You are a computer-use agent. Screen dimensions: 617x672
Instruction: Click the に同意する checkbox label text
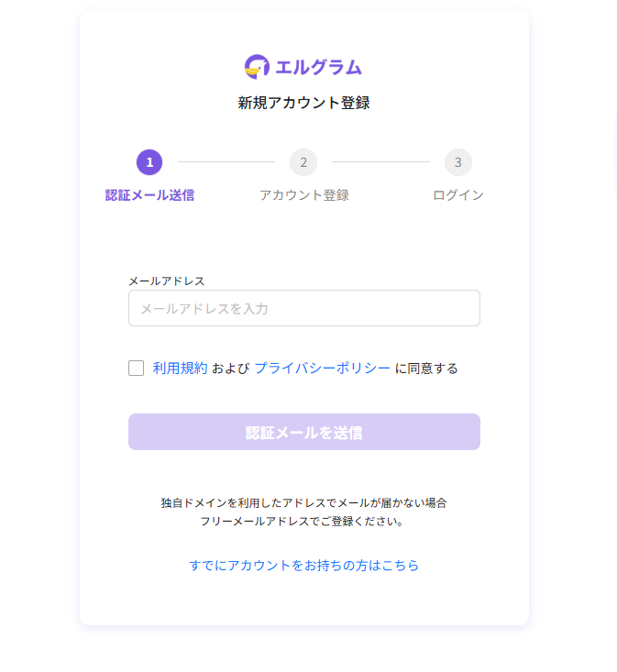point(426,369)
